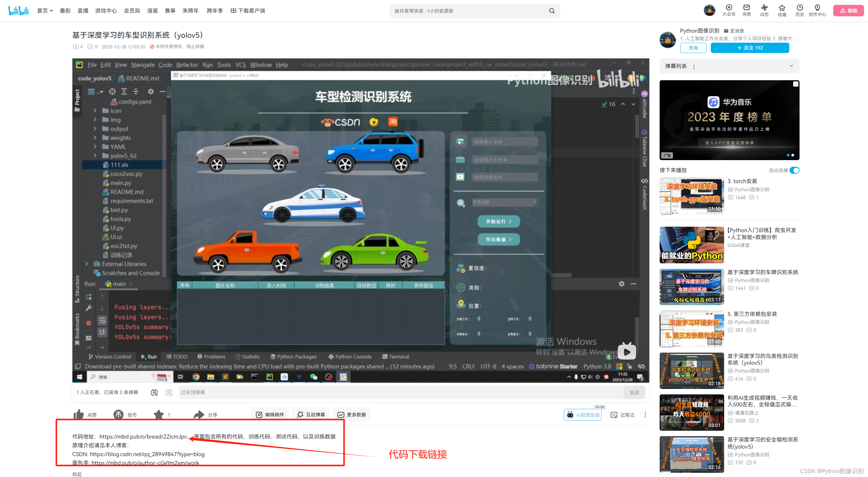Click the 点赞 thumbs-up icon
This screenshot has width=868, height=477.
coord(78,414)
